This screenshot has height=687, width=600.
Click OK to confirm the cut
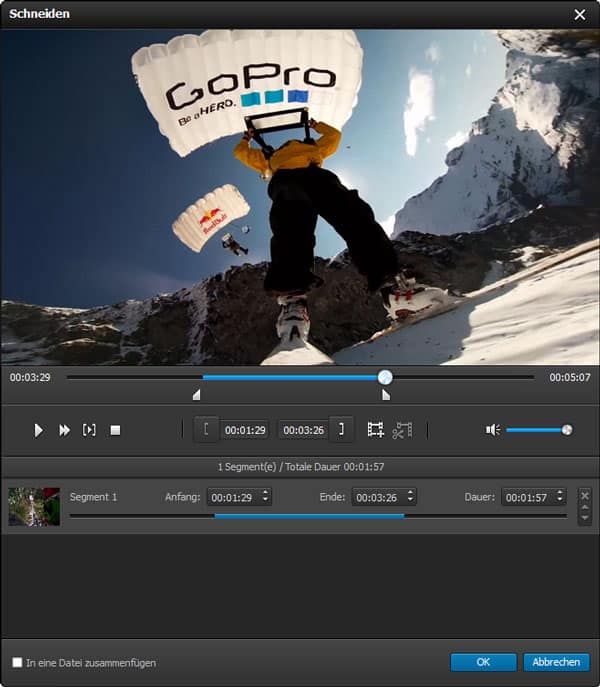coord(483,662)
